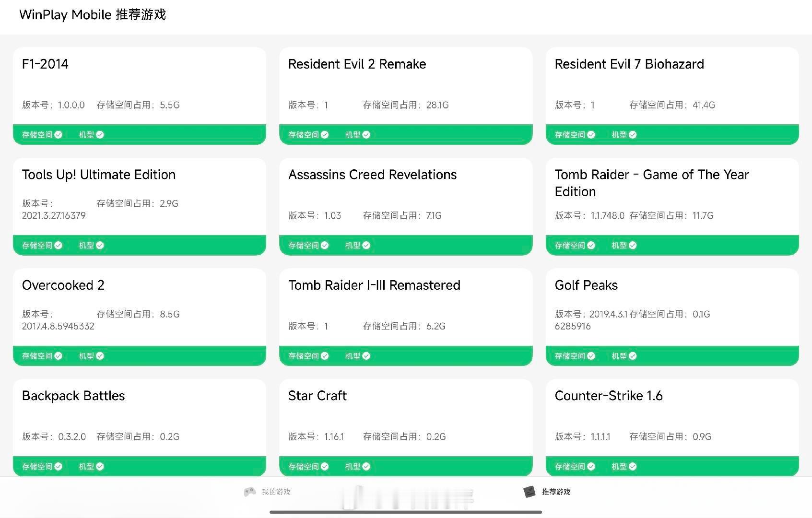Click storage checkmark on Golf Peaks card

591,356
